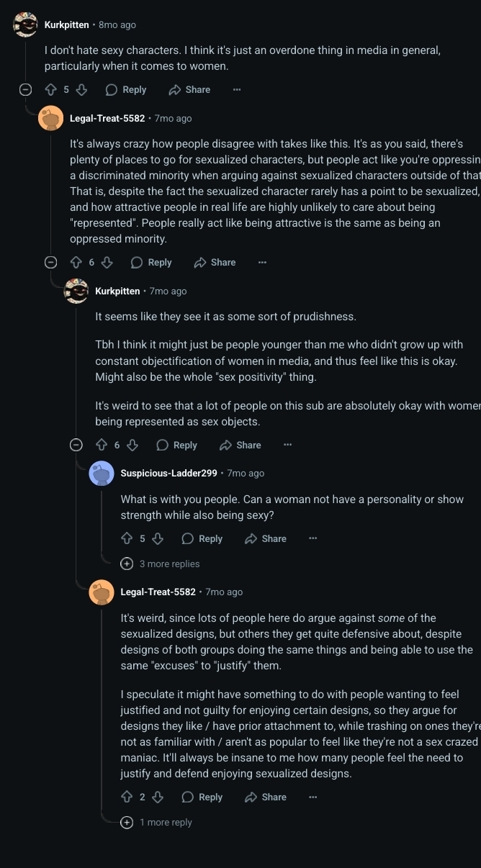Open the Legal-Treat-5582 username on first reply

(x=107, y=118)
